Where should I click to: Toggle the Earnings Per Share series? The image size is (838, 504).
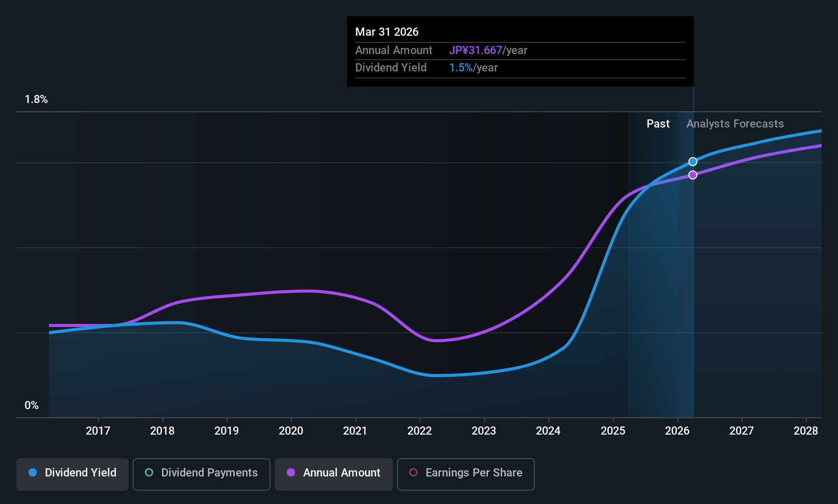click(466, 474)
